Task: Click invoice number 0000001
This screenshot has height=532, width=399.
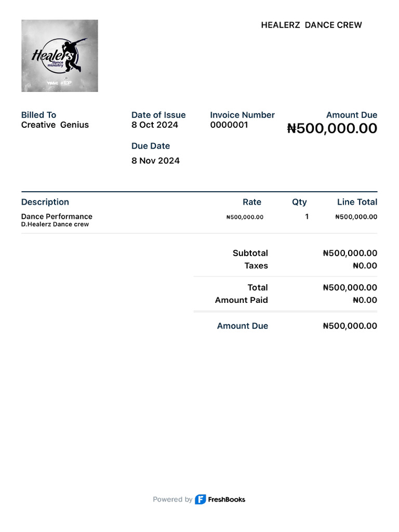Action: point(229,125)
